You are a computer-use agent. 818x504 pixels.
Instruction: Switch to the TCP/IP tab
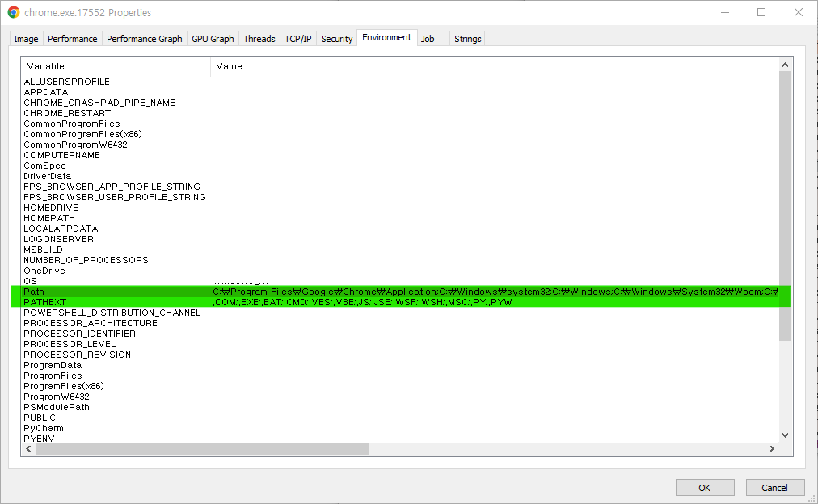click(x=298, y=39)
